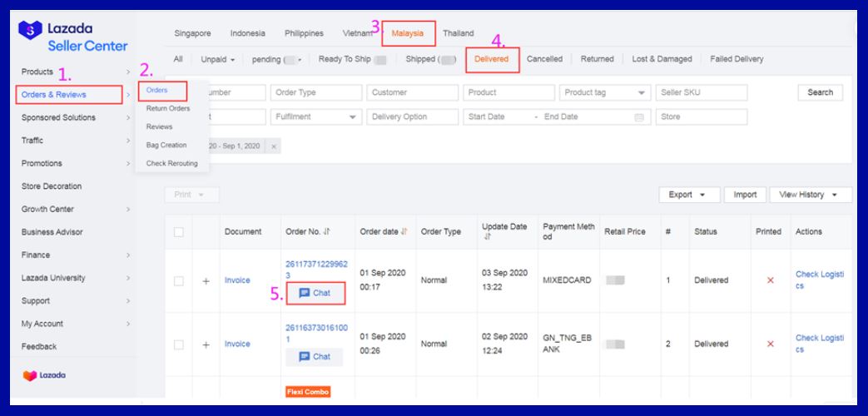Show Returned orders tab

pyautogui.click(x=598, y=59)
